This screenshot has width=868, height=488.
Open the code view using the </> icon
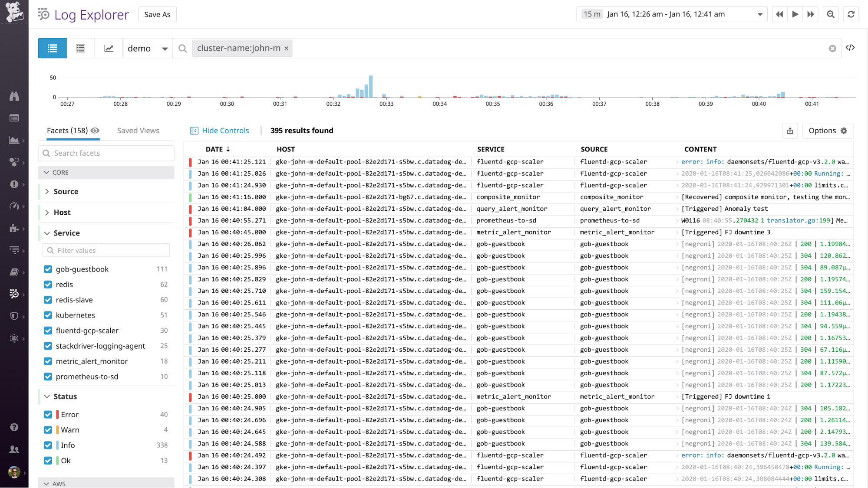[x=851, y=48]
